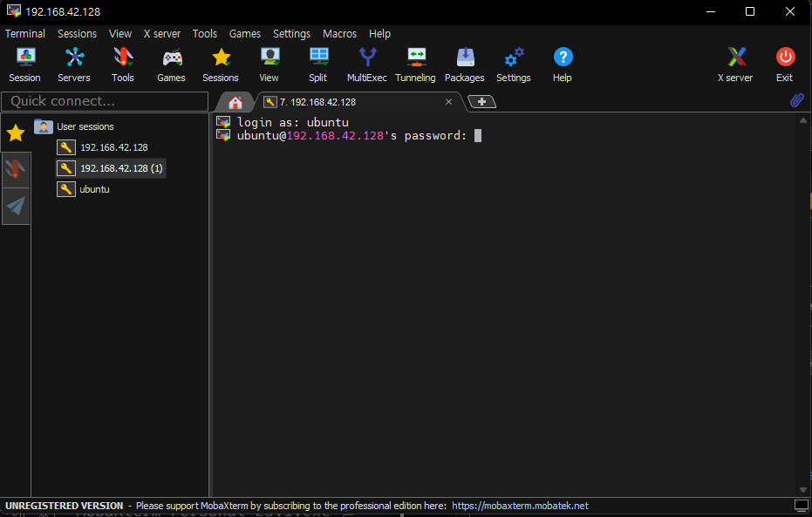Open the Macros menu
Image resolution: width=812 pixels, height=517 pixels.
(340, 34)
